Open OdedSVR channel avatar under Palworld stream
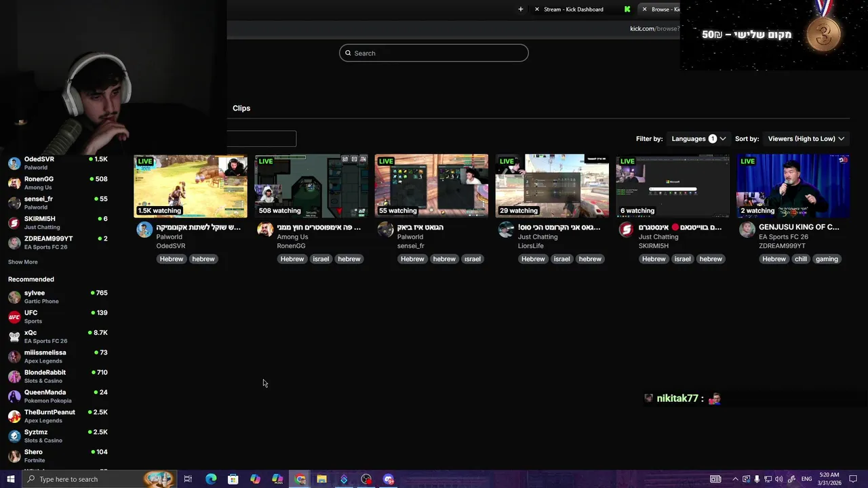This screenshot has height=488, width=868. tap(144, 229)
